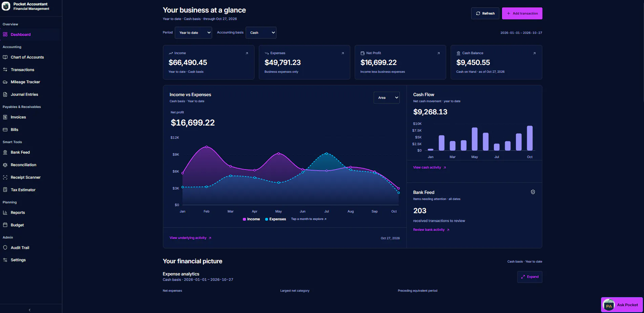Click the May income data point

(x=278, y=154)
